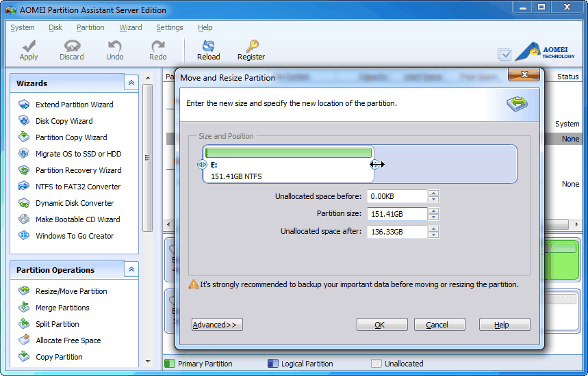This screenshot has height=376, width=588.
Task: Click the Partition Copy Wizard label
Action: click(x=71, y=137)
